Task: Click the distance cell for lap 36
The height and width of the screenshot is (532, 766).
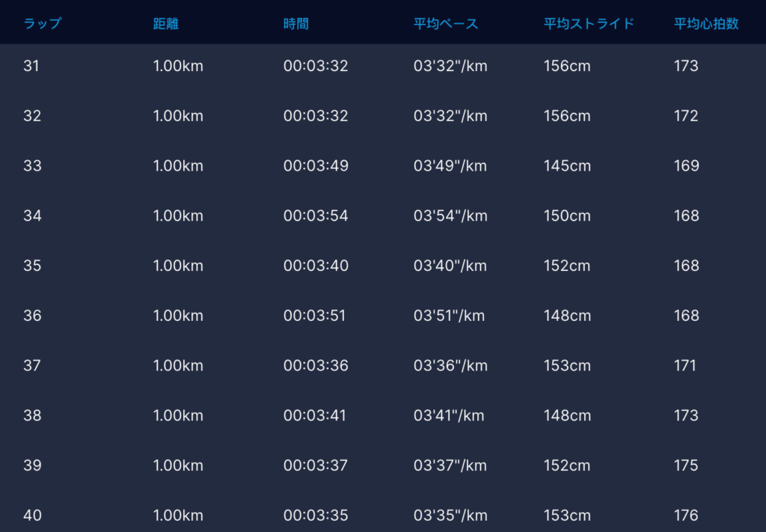Action: 178,316
